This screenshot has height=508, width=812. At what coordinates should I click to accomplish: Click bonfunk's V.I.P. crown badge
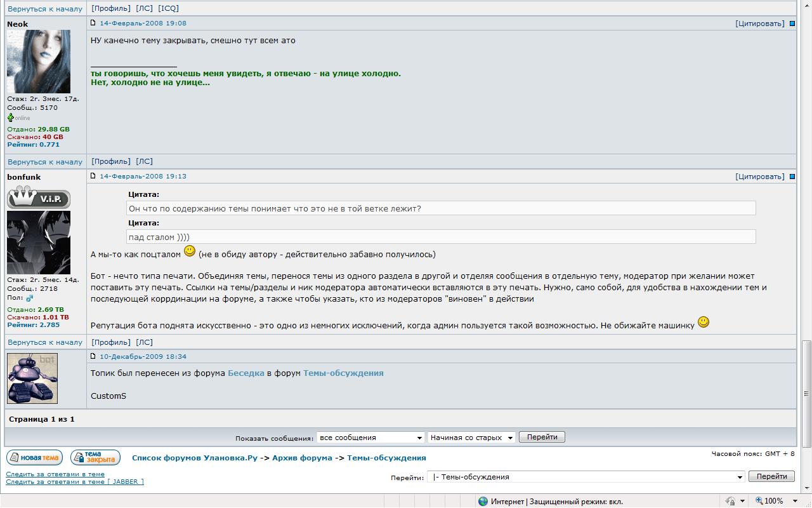[38, 197]
